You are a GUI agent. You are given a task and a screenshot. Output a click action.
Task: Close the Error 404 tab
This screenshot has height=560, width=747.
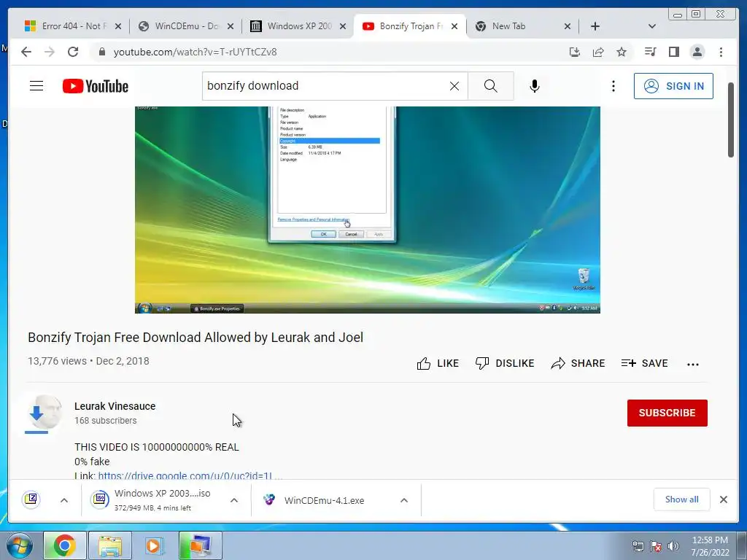118,26
